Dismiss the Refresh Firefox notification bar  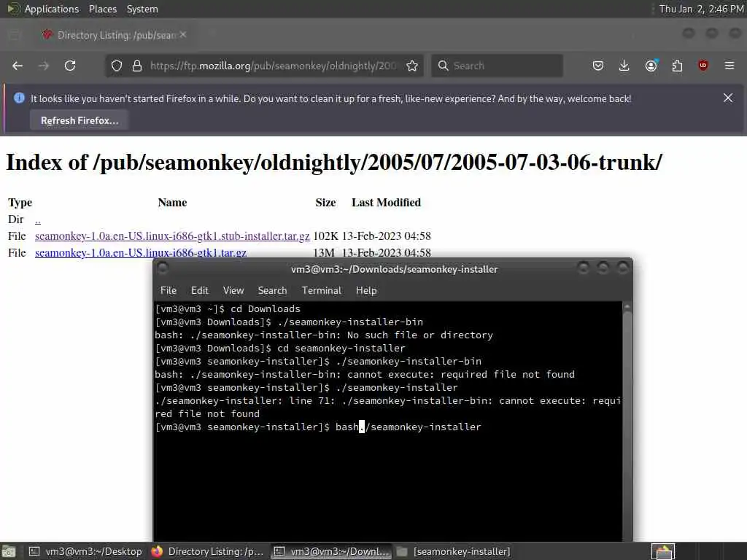pos(728,98)
